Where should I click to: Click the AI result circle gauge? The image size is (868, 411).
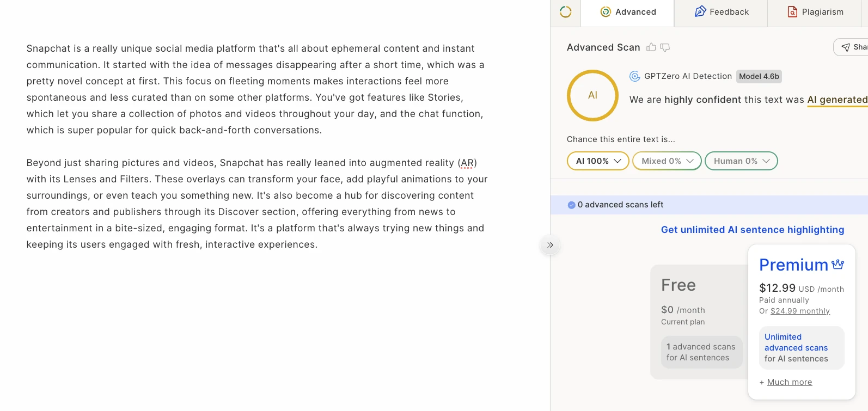click(x=592, y=95)
